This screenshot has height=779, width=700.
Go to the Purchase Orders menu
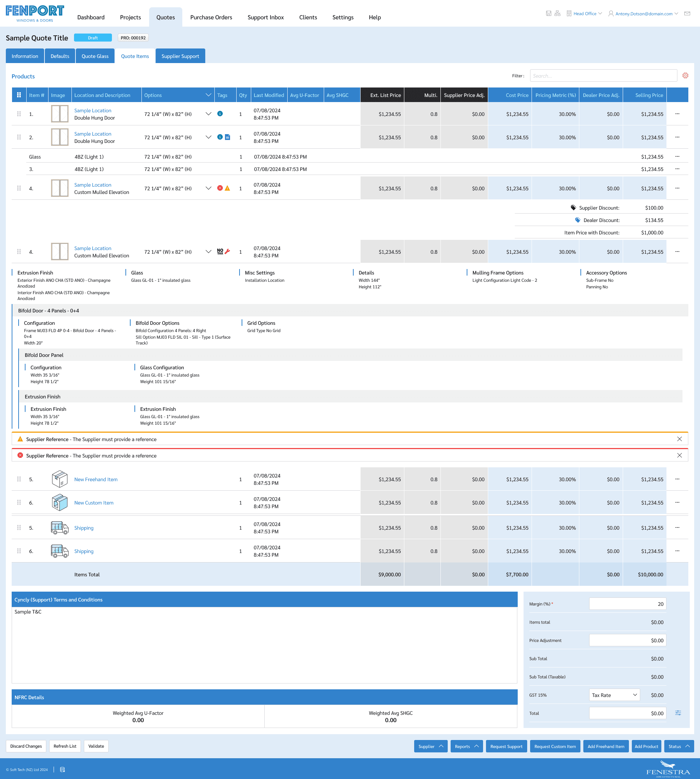click(211, 17)
